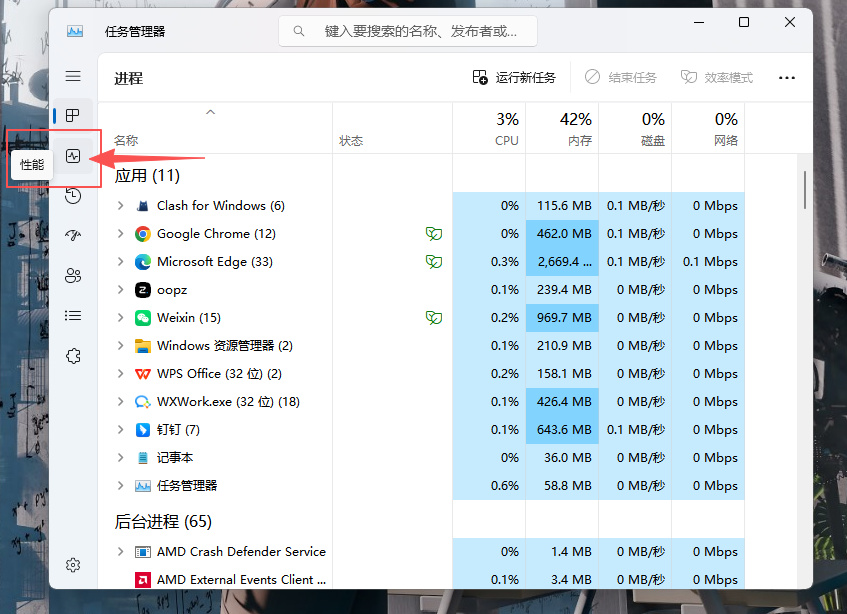
Task: Click the Task Manager app icon in title bar
Action: click(75, 31)
